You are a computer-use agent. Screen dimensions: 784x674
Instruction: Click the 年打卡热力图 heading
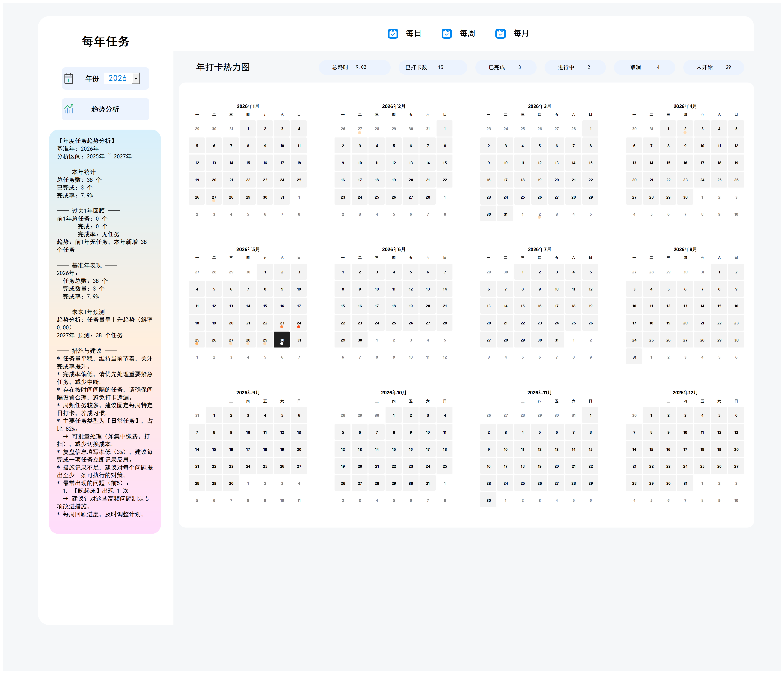(223, 67)
